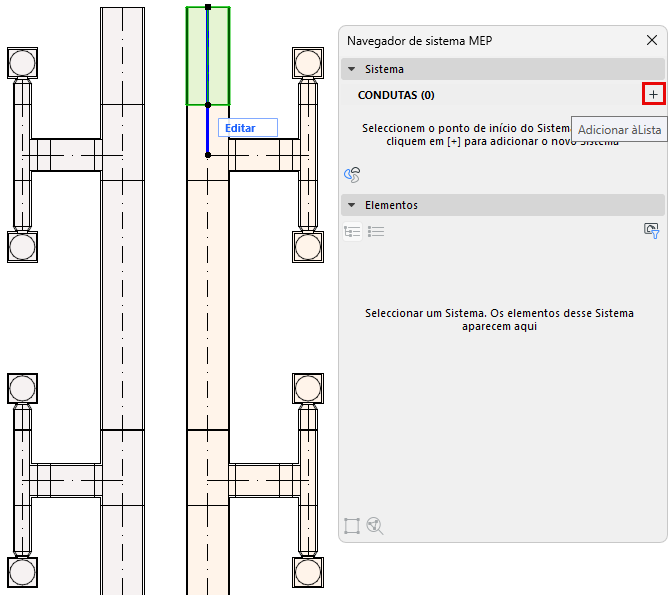Click the plus Add to List button
Image resolution: width=670 pixels, height=595 pixels.
[653, 94]
